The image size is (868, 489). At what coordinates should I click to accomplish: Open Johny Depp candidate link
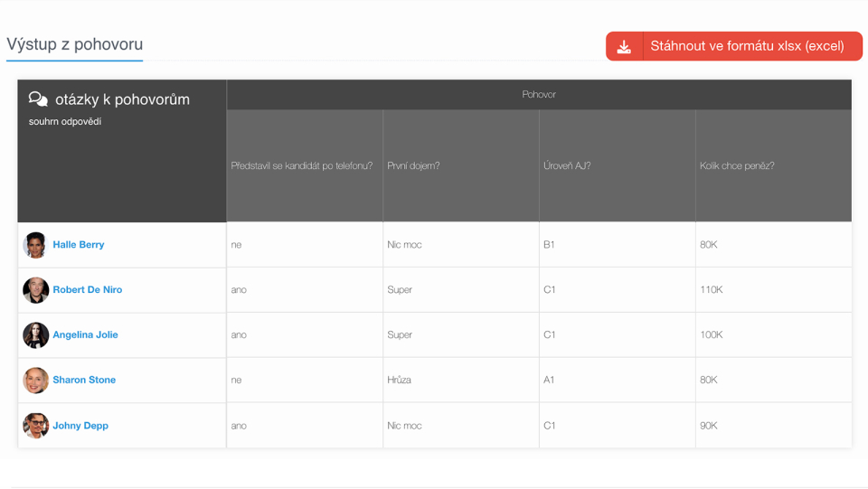point(80,426)
